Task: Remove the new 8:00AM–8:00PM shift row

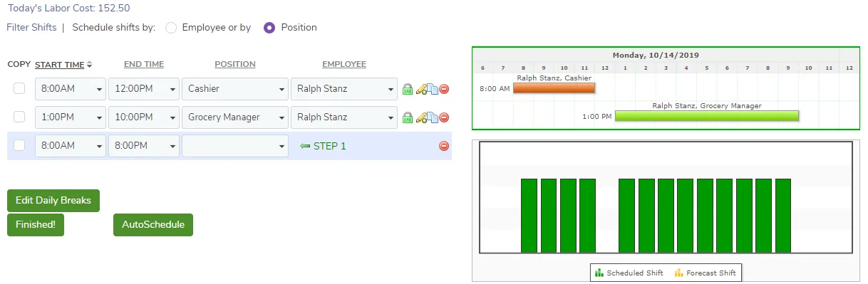Action: pyautogui.click(x=444, y=146)
